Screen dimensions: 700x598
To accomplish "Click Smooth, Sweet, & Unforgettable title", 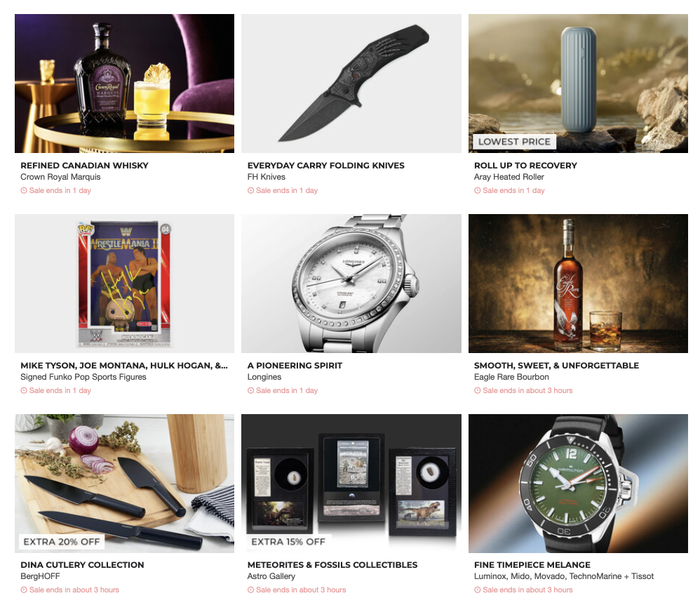I will [x=556, y=365].
